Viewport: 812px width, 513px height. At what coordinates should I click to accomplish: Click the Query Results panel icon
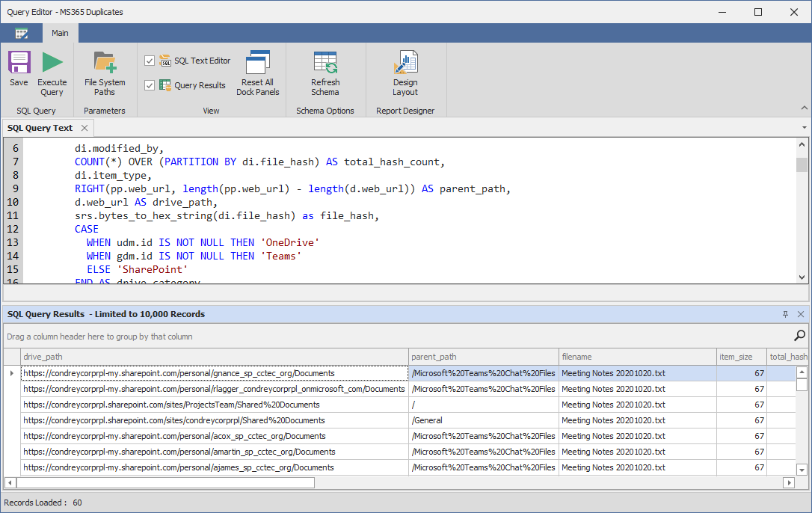pyautogui.click(x=165, y=85)
